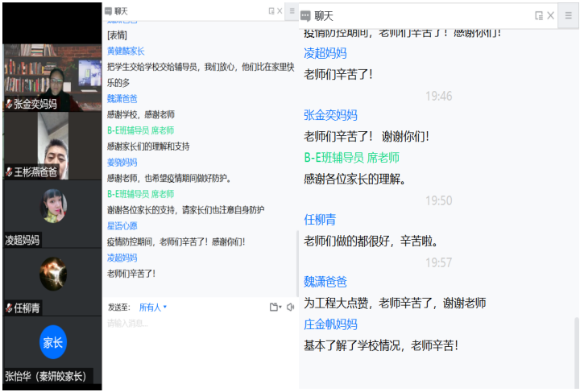
Task: Click the right chat panel vertical scrollbar
Action: pyautogui.click(x=576, y=346)
